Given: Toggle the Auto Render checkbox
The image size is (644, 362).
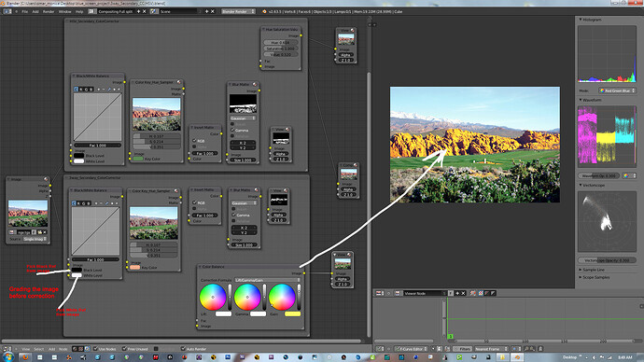Looking at the screenshot, I should point(183,349).
